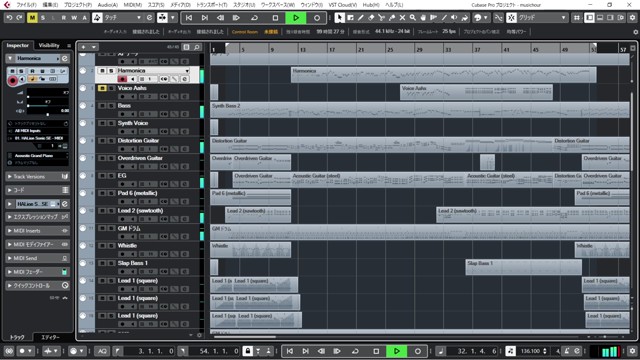640x360 pixels.
Task: Select the Split scissors tool
Action: coord(381,18)
